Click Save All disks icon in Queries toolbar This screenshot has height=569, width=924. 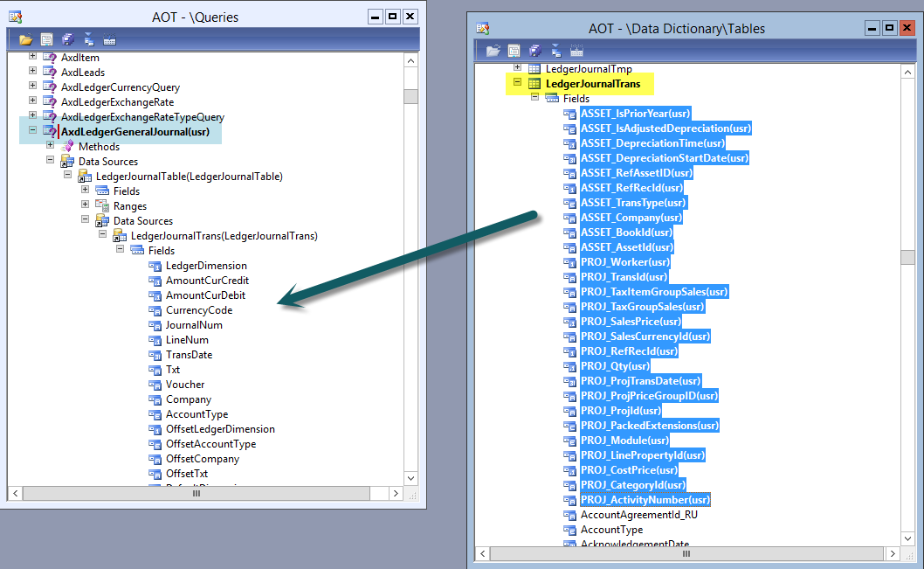pyautogui.click(x=67, y=39)
